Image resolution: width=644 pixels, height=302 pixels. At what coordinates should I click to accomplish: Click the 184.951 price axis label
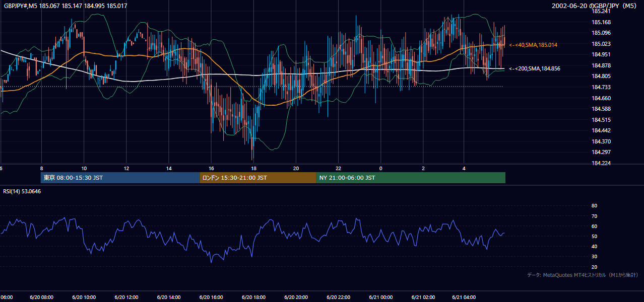[601, 55]
